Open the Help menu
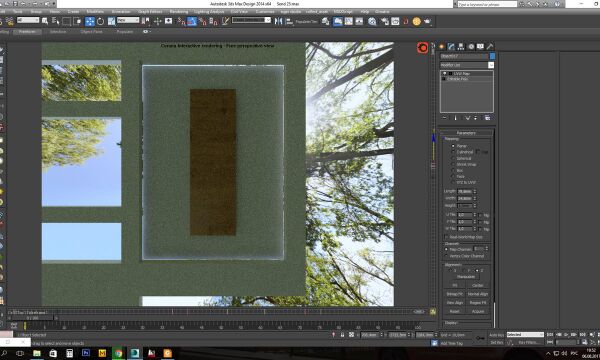 (x=365, y=12)
